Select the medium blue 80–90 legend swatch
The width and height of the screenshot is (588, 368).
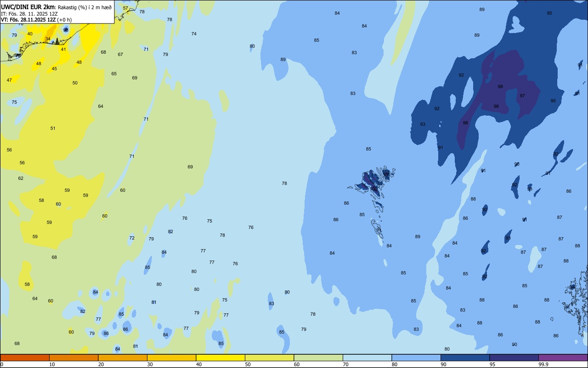tap(416, 357)
